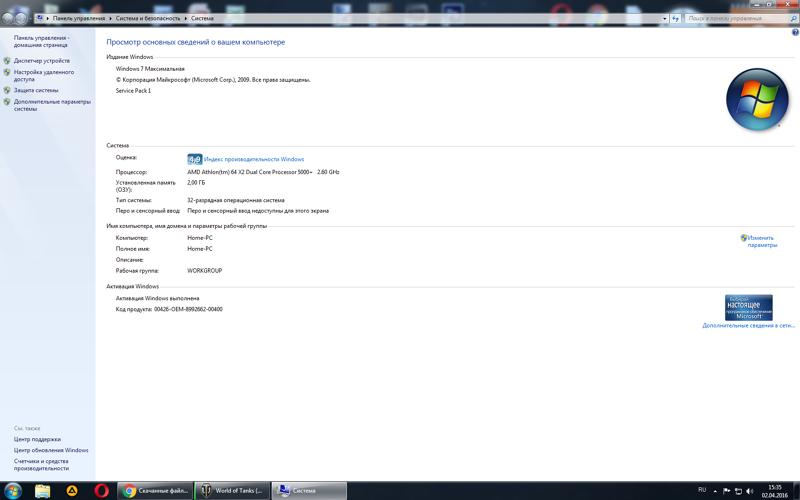
Task: Open Центр обновления Windows link
Action: click(x=51, y=451)
